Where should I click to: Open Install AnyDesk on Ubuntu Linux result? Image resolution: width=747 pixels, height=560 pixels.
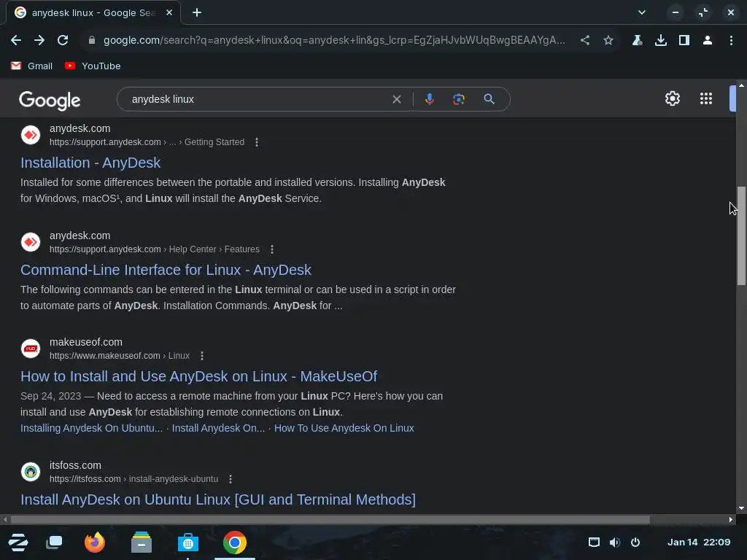tap(217, 499)
